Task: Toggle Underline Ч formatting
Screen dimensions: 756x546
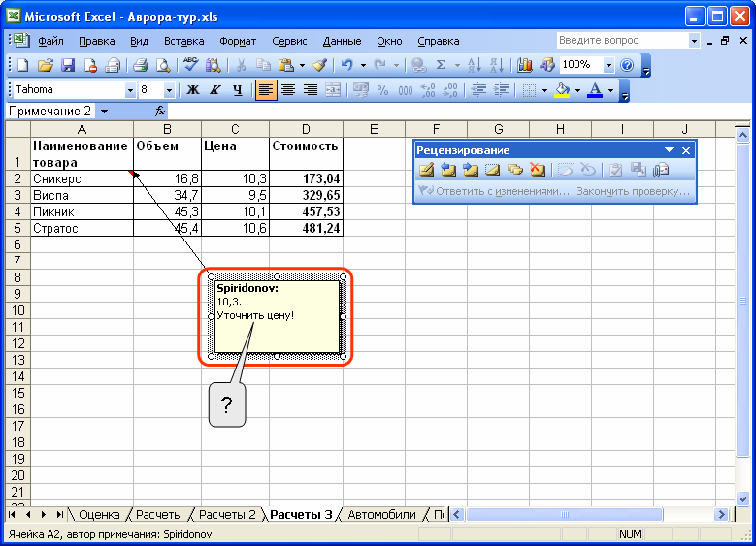Action: [x=237, y=90]
